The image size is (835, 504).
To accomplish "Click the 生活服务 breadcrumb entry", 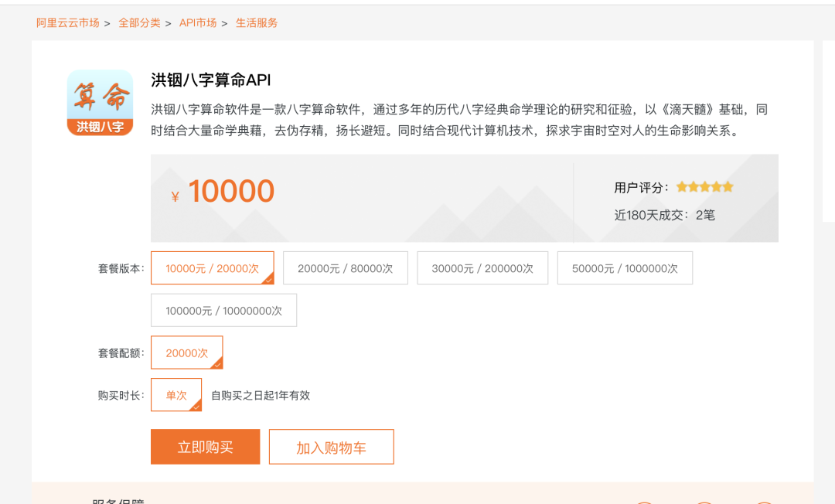I will point(256,23).
